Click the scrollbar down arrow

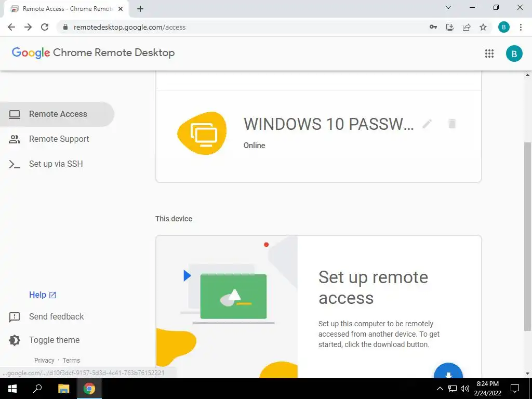pyautogui.click(x=528, y=374)
